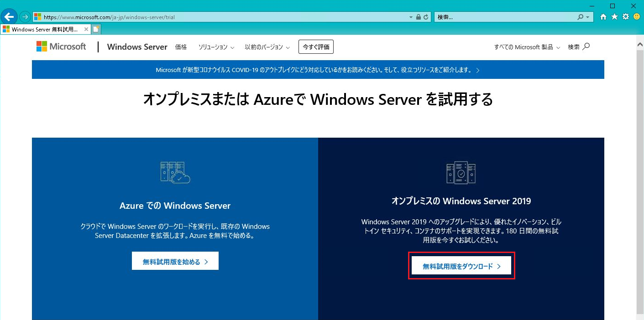Click the magnifier in the search box

[580, 17]
